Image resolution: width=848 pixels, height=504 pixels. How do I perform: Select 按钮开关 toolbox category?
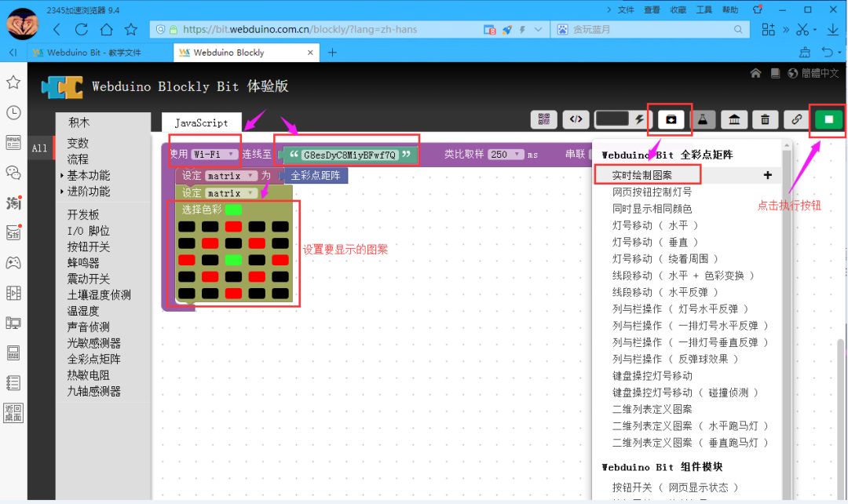coord(89,247)
